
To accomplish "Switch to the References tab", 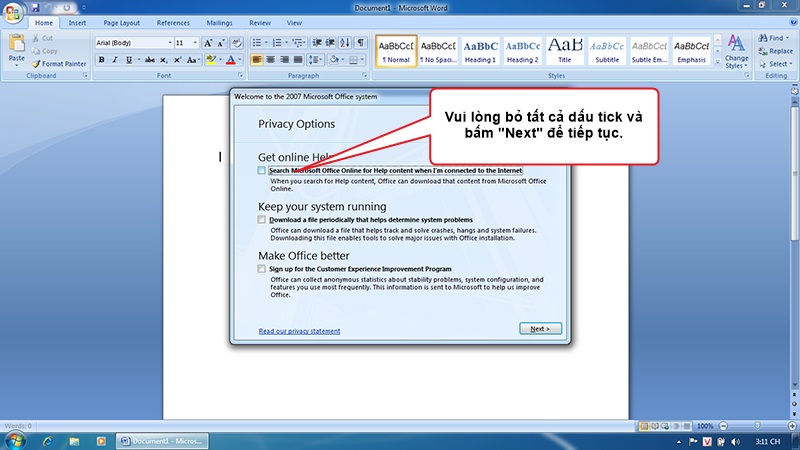I will click(x=173, y=23).
